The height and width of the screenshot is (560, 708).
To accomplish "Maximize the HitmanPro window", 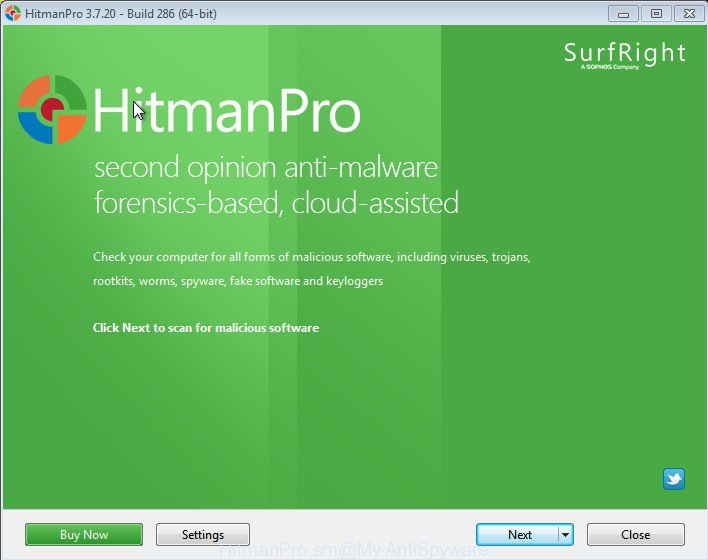I will [656, 14].
